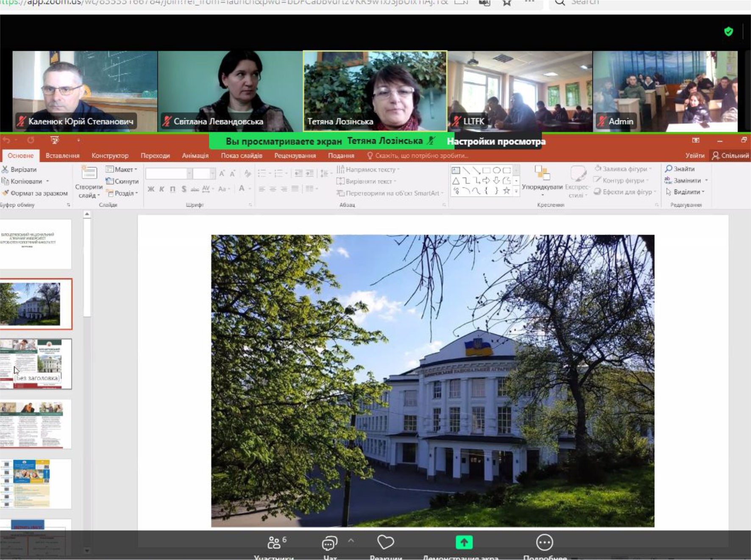Toggle underline П formatting
Image resolution: width=751 pixels, height=560 pixels.
[172, 189]
